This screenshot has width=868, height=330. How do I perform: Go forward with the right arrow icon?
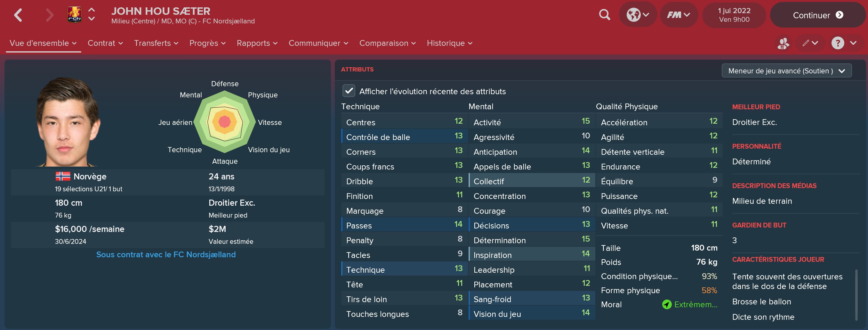[50, 15]
